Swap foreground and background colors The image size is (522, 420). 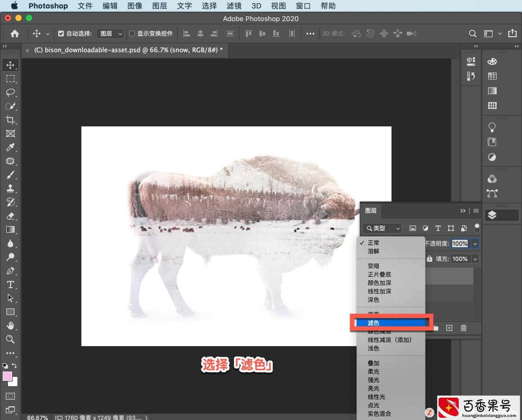click(14, 365)
